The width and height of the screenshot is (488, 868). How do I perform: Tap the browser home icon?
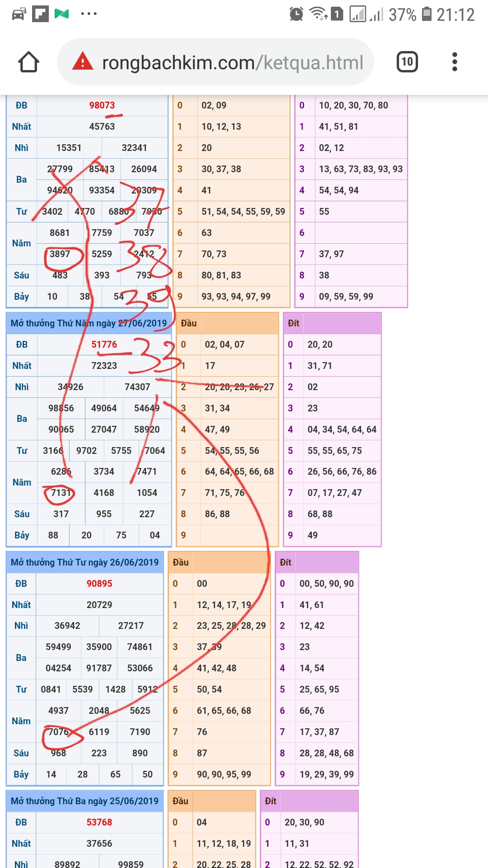28,62
